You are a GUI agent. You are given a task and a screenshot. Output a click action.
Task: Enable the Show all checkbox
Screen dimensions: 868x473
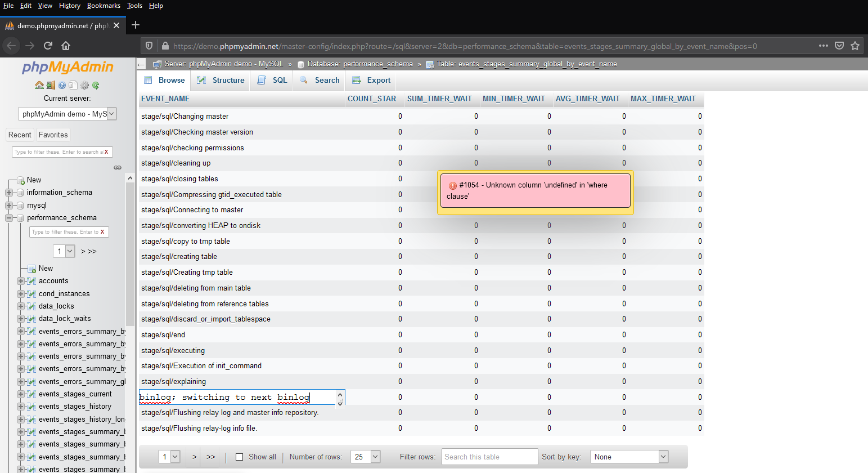239,457
